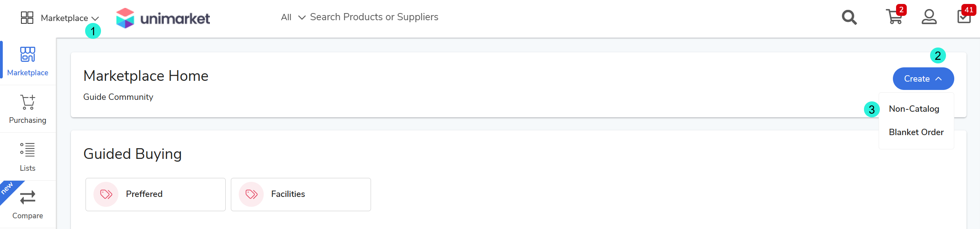Collapse the Create dropdown button
The image size is (980, 229).
923,79
